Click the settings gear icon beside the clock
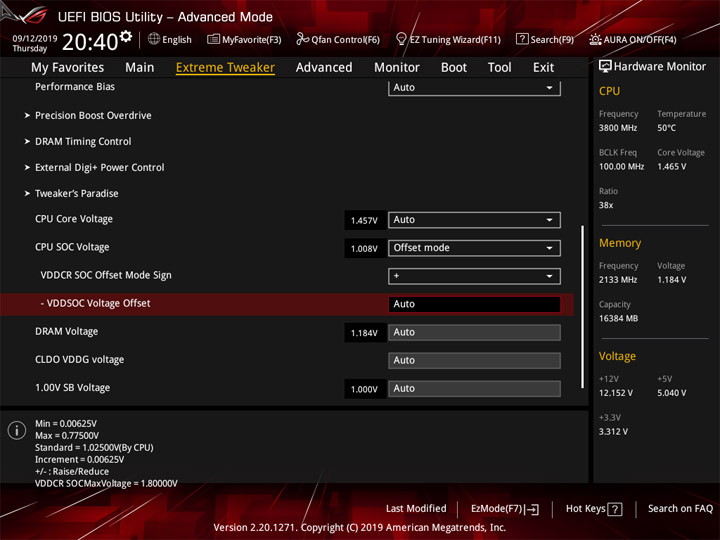Screen dimensions: 720x540 (x=126, y=36)
